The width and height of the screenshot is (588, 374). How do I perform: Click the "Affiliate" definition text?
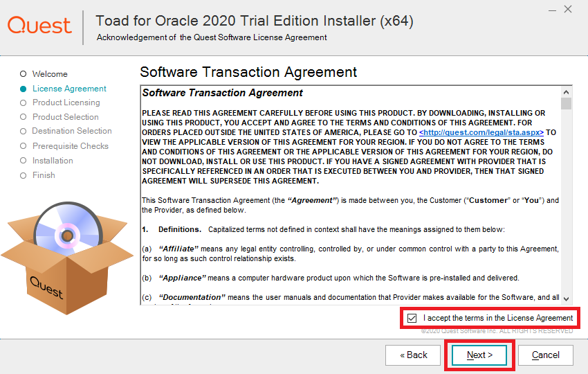pos(350,254)
